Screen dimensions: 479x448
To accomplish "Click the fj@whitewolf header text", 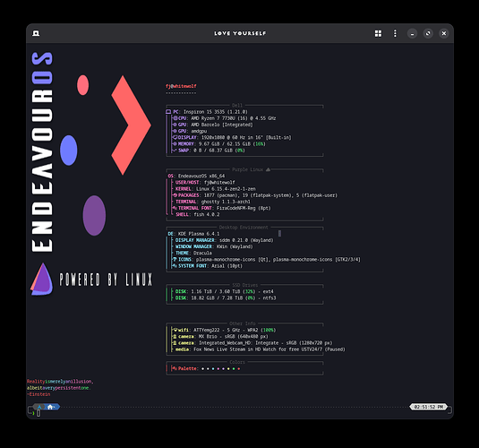I will [x=181, y=86].
